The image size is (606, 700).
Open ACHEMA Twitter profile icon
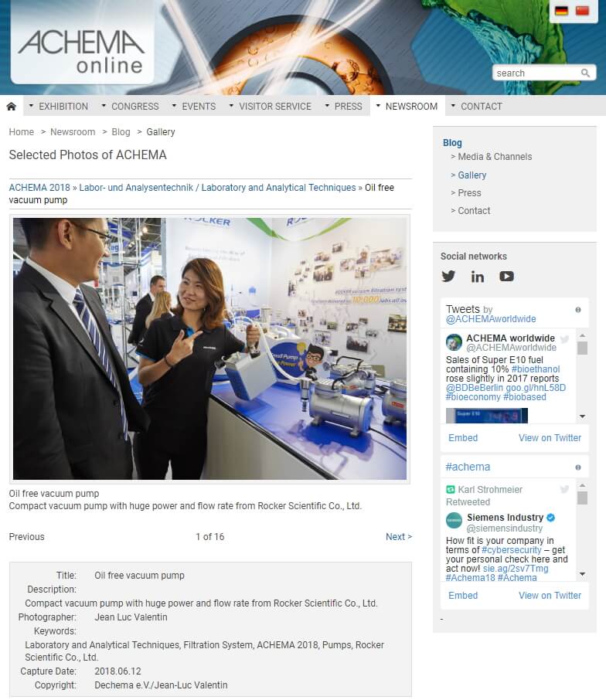448,277
